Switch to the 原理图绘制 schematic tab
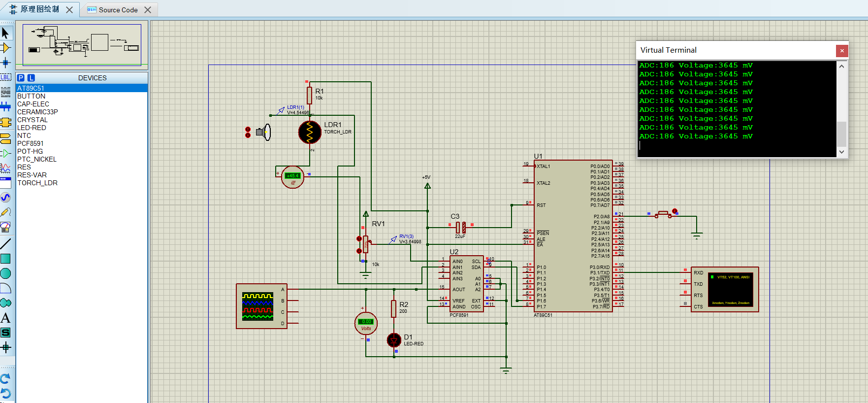Screen dimensions: 868x403 point(39,9)
